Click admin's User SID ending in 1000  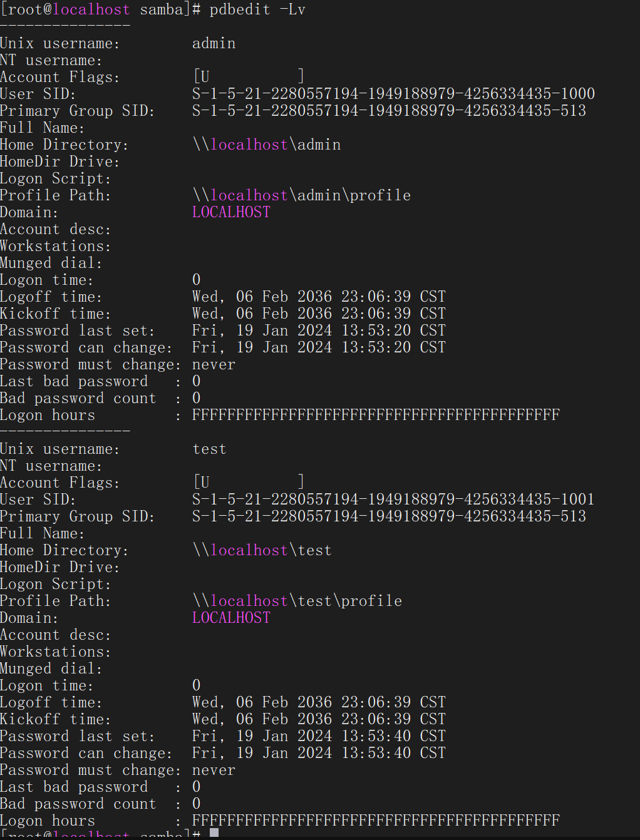point(393,94)
